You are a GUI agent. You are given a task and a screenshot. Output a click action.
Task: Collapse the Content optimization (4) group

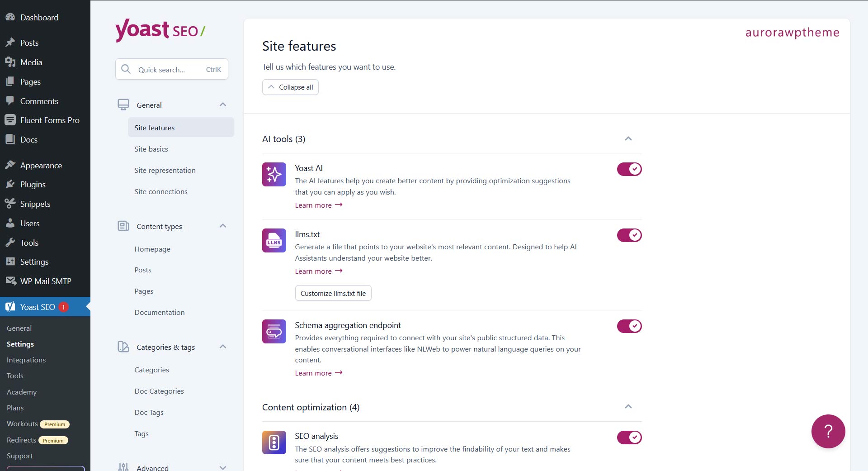coord(628,406)
